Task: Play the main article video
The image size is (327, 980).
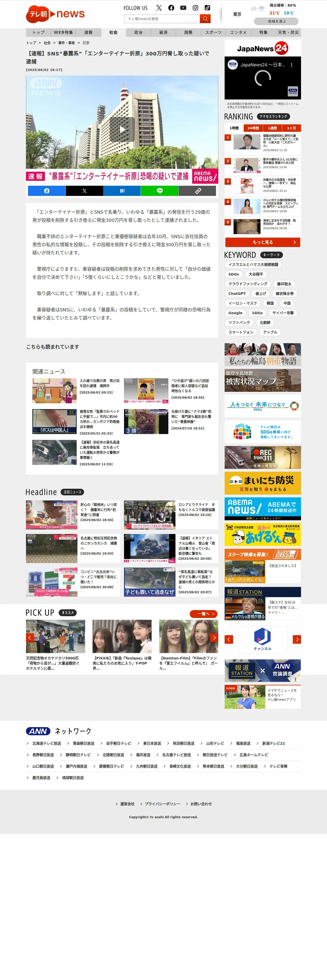Action: coord(122,129)
